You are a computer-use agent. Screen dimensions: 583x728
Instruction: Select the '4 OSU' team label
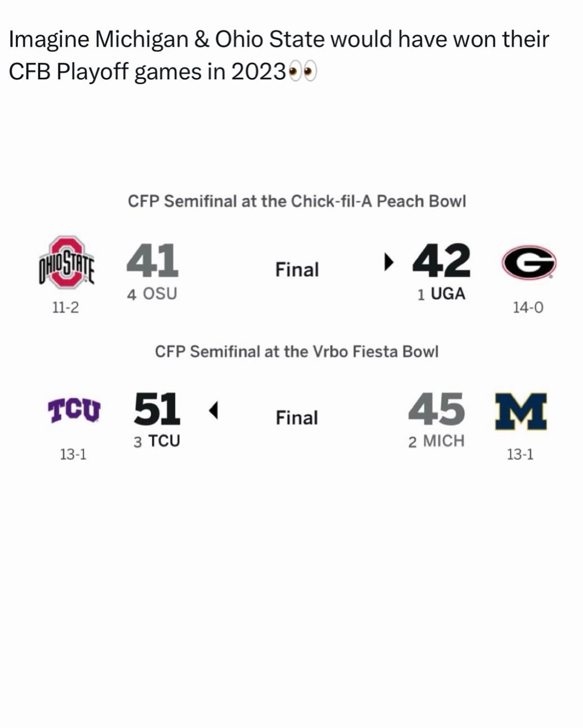tap(152, 294)
